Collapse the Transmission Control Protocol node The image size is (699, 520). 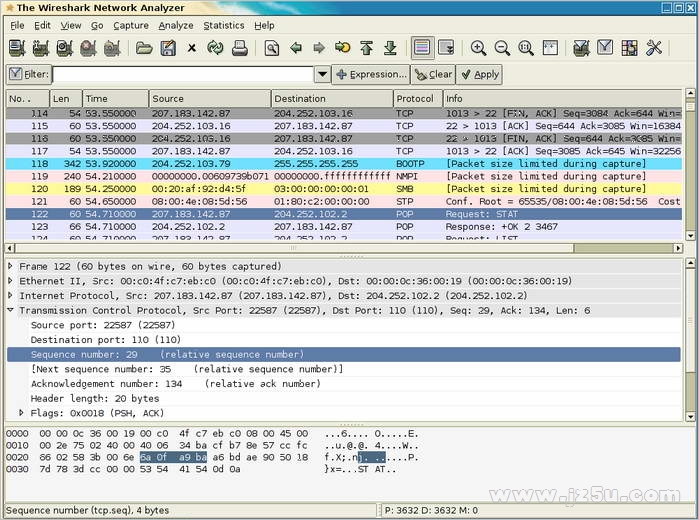coord(10,310)
